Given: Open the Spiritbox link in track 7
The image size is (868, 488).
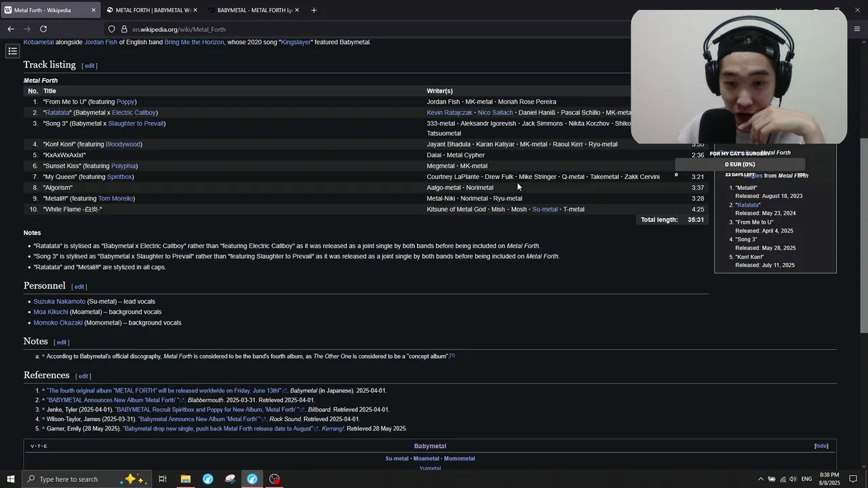Looking at the screenshot, I should [119, 177].
